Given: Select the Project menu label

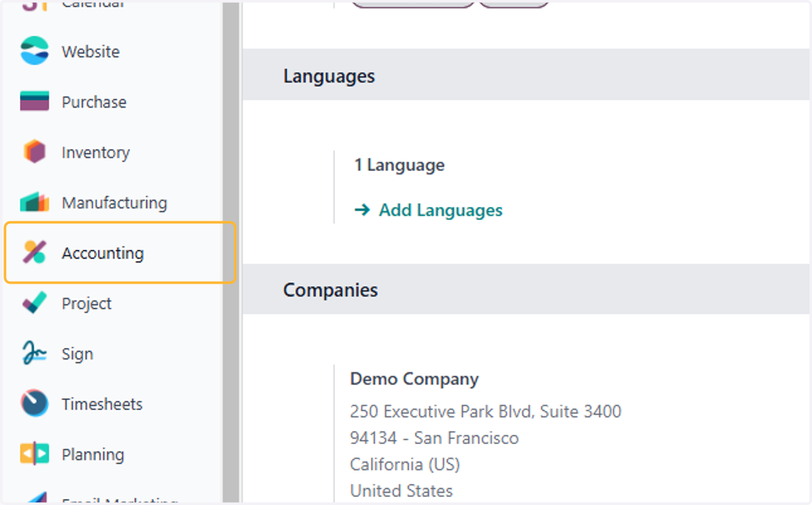Looking at the screenshot, I should [87, 304].
